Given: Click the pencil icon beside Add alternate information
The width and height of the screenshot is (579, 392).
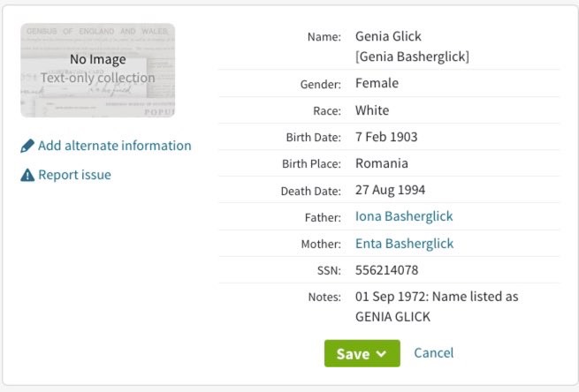Looking at the screenshot, I should tap(27, 146).
